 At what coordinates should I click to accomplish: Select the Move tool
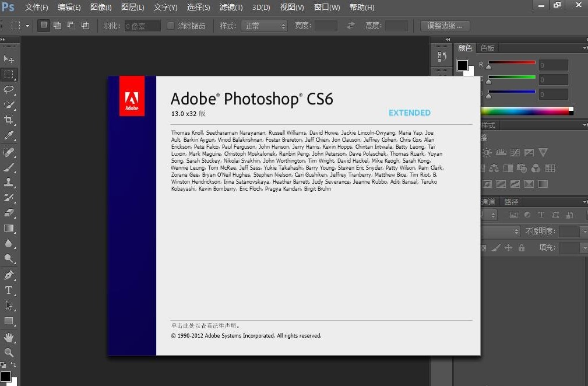pos(9,59)
